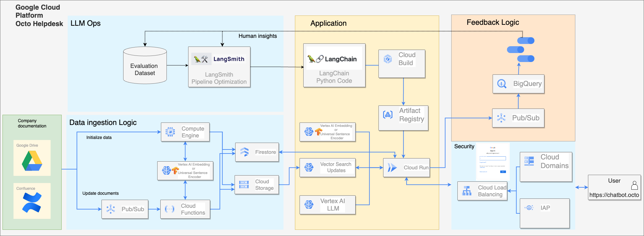Click the Cloud Load Balancing icon

tap(467, 191)
